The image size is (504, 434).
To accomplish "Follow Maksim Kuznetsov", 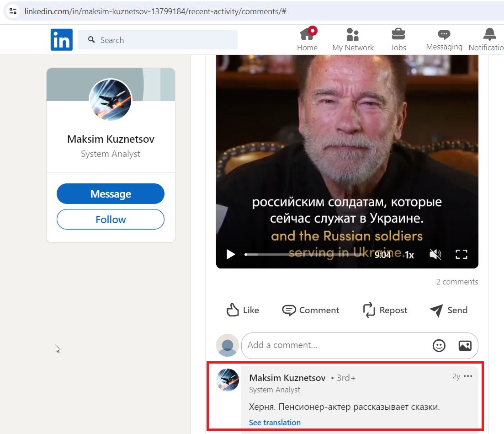I will tap(111, 220).
